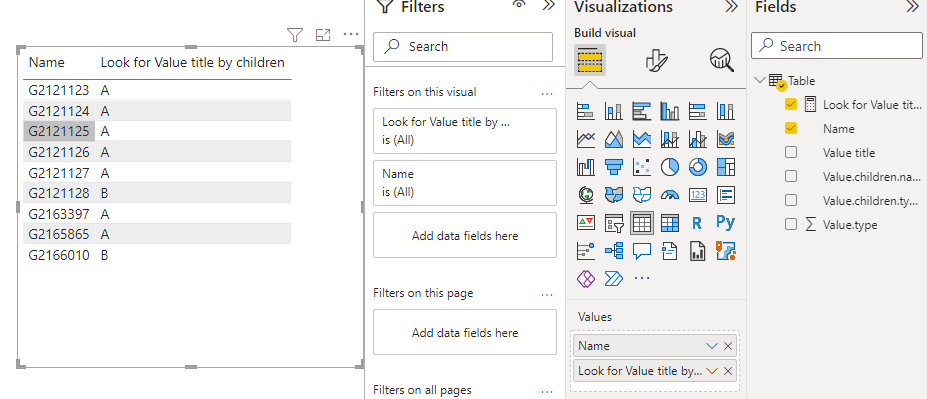Viewport: 927px width, 399px height.
Task: Select the Power Automate visual
Action: [x=613, y=278]
